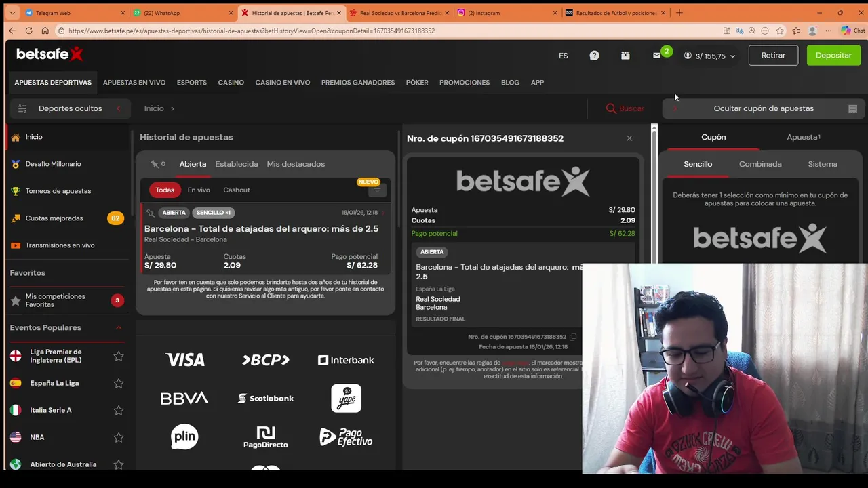This screenshot has width=868, height=488.
Task: Click the Inicio breadcrumb link
Action: click(x=154, y=108)
